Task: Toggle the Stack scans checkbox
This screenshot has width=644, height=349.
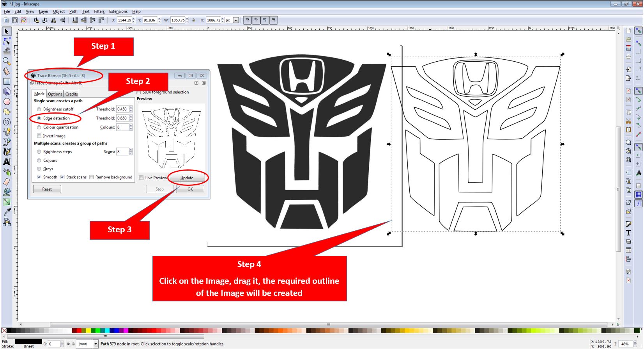Action: tap(62, 177)
